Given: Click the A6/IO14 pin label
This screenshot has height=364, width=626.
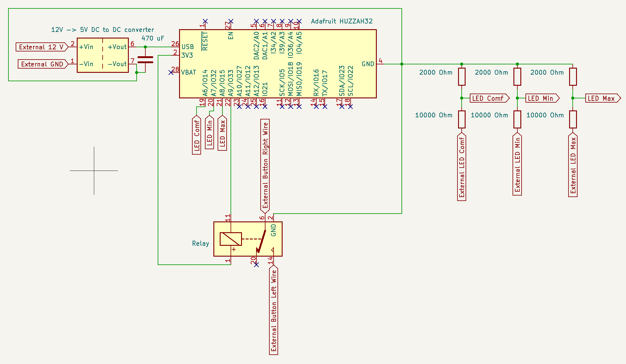Looking at the screenshot, I should tap(205, 83).
